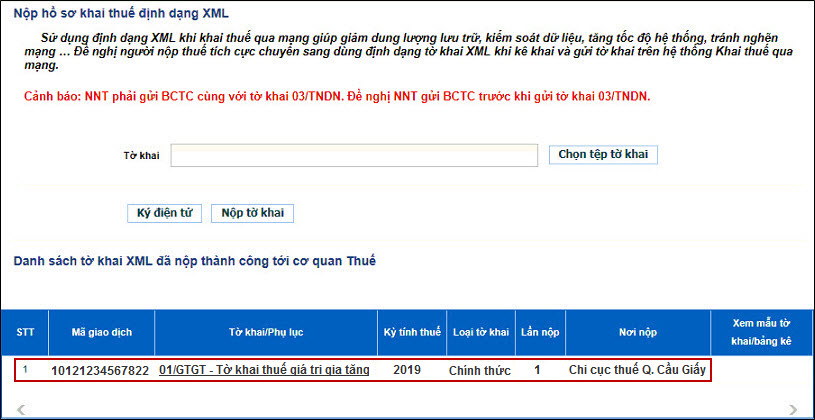Open the 01/GTGT tờ khai thuế link
Viewport: 815px width, 420px height.
point(264,370)
